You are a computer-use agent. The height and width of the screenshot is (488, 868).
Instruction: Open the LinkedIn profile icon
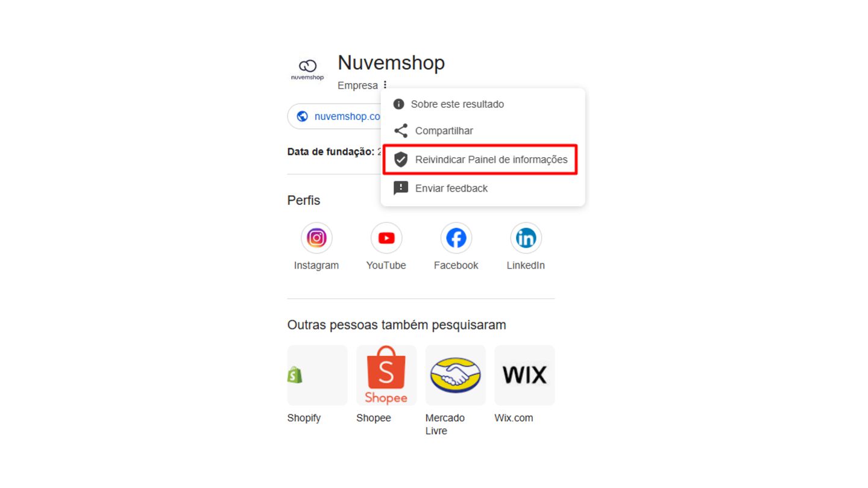point(526,238)
